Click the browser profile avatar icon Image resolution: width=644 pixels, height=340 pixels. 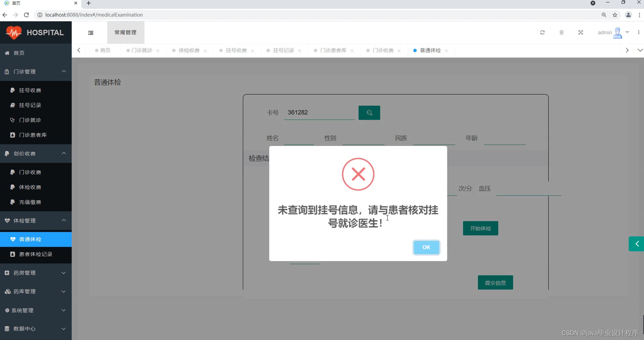click(x=628, y=15)
